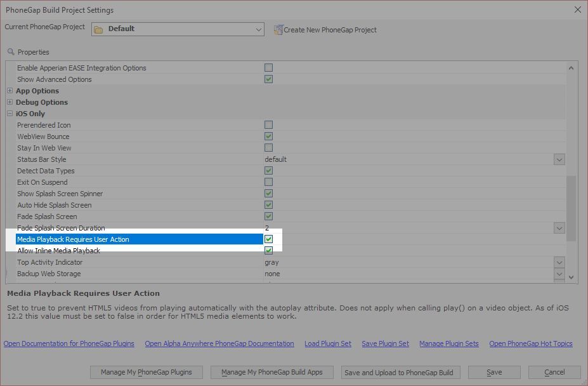
Task: Toggle Detect Data Types checkbox
Action: coord(268,171)
